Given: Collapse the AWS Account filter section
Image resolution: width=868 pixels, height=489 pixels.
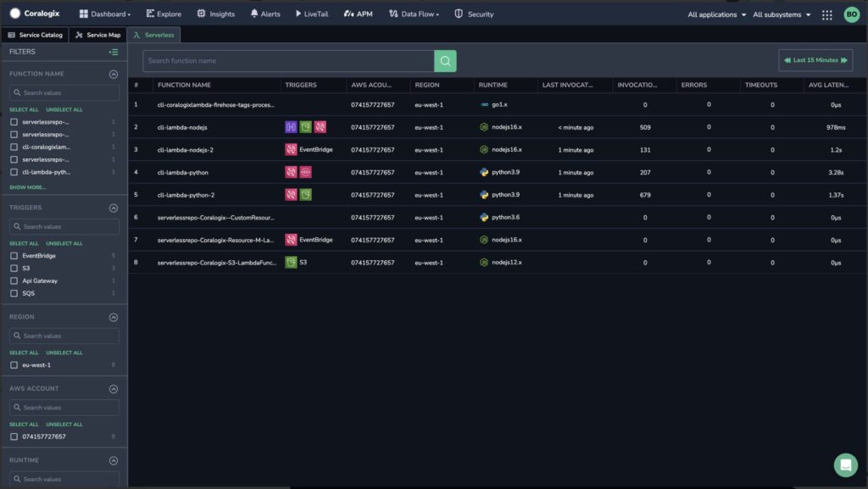Looking at the screenshot, I should coord(114,389).
